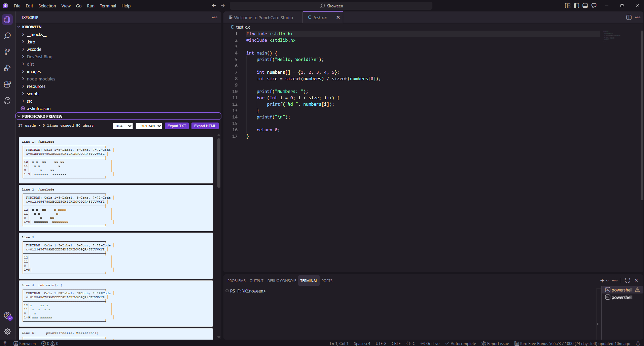Viewport: 644px width, 346px height.
Task: Switch to Welcome to PunchCard Studio tab
Action: [x=263, y=18]
